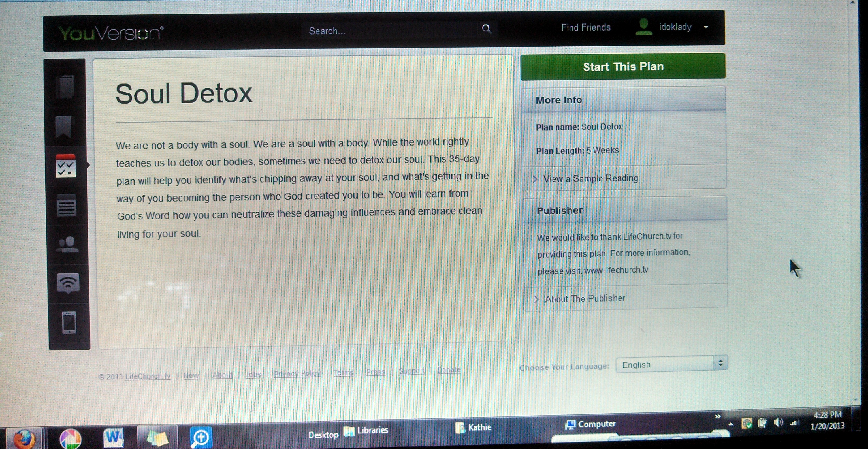
Task: Open the English language dropdown
Action: (671, 364)
